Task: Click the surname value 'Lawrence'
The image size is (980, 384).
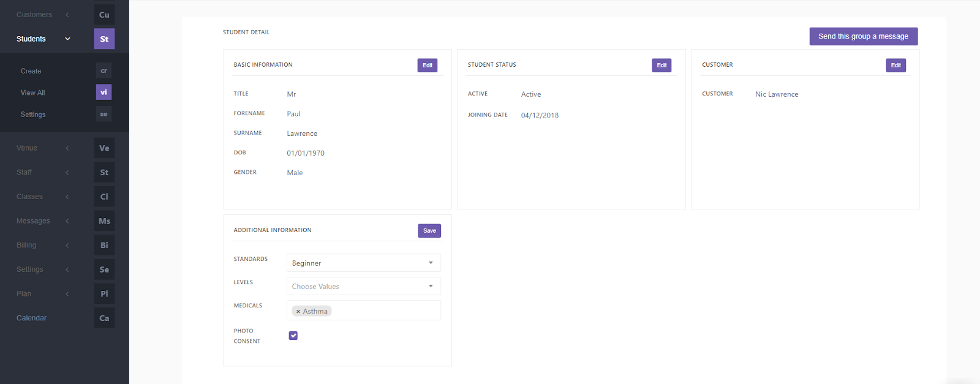Action: pos(302,134)
